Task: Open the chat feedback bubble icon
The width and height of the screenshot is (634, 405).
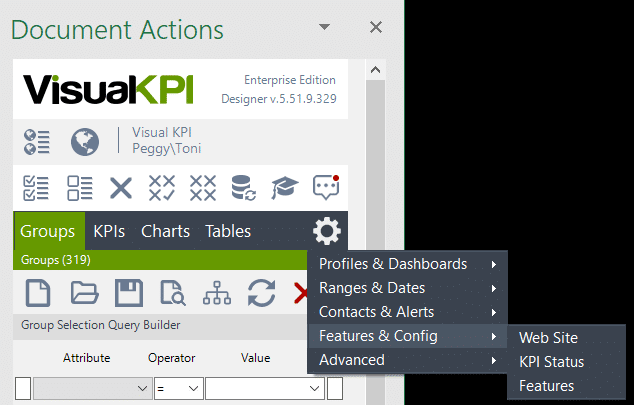Action: pos(326,187)
